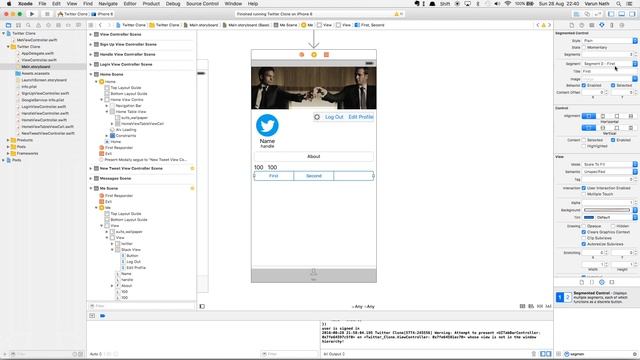Open the Project navigator folder icon
Image resolution: width=640 pixels, height=360 pixels.
[x=8, y=25]
